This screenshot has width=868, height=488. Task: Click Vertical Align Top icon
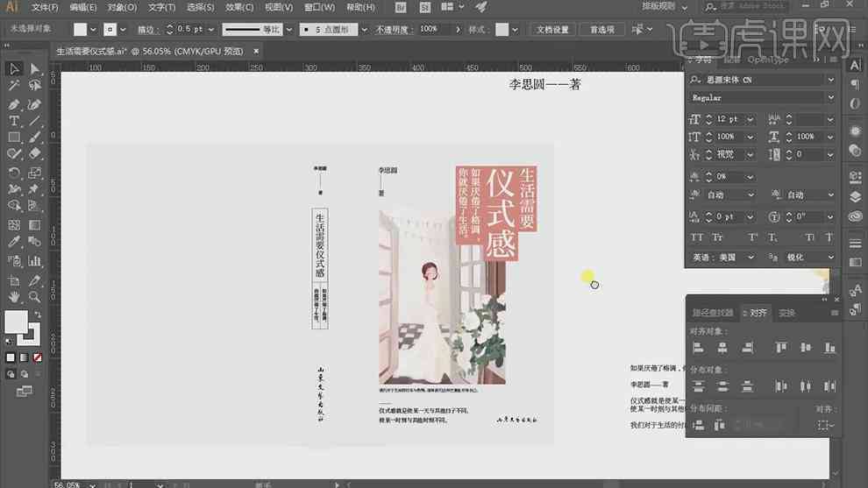pos(781,348)
